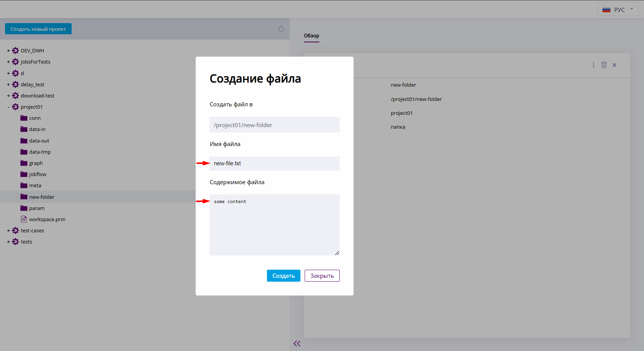Click the graph folder icon
This screenshot has width=644, height=351.
[24, 163]
